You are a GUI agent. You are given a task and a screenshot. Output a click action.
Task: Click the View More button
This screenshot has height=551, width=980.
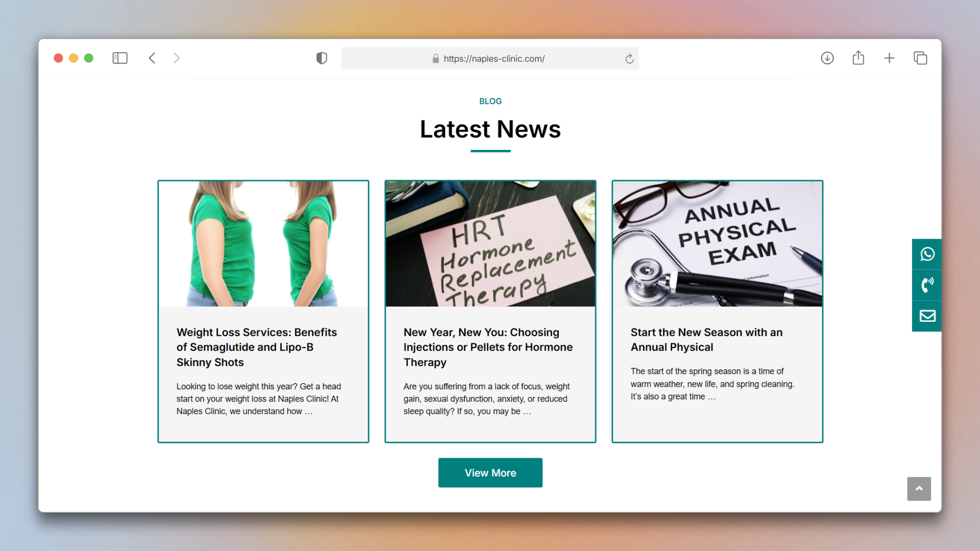pyautogui.click(x=490, y=472)
